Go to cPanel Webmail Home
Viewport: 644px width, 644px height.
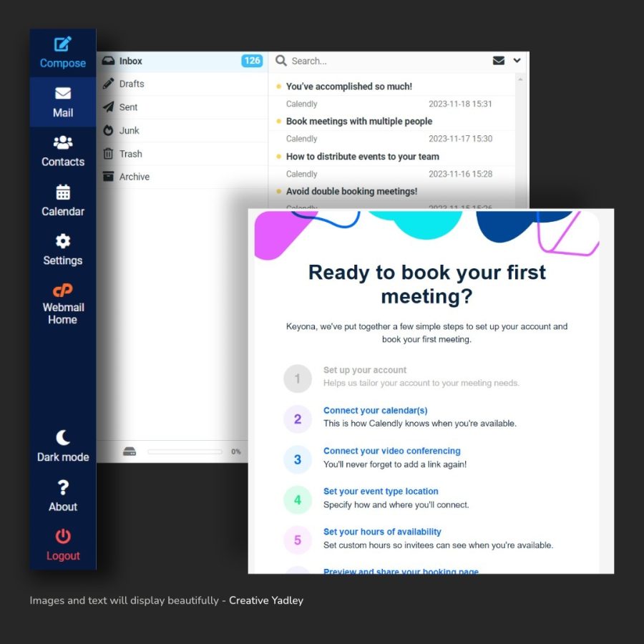[x=63, y=303]
